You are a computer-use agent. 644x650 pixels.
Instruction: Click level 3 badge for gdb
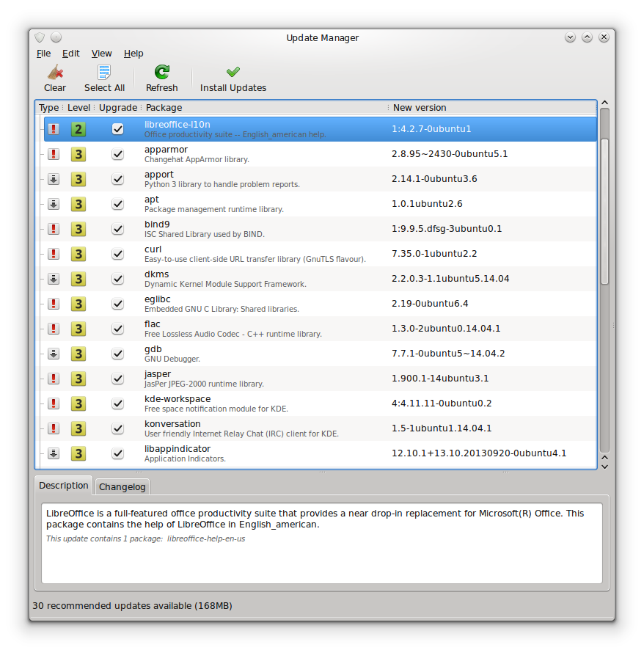pyautogui.click(x=78, y=354)
